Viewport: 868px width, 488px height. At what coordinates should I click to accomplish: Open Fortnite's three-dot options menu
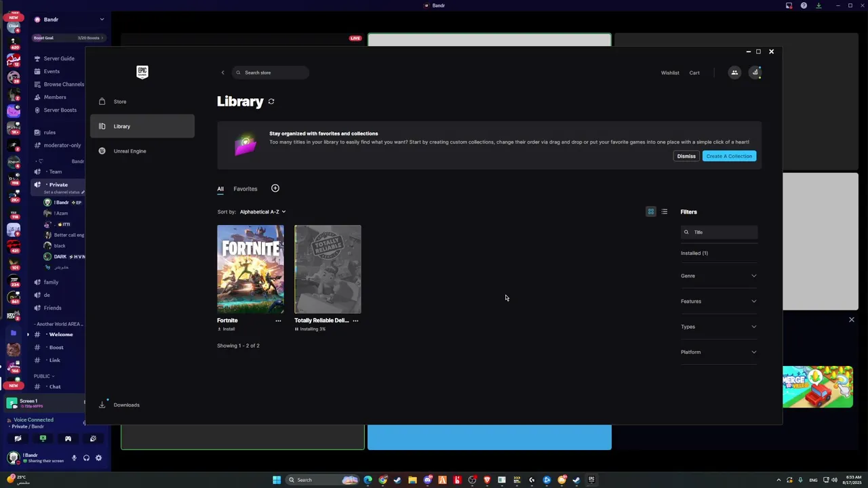pyautogui.click(x=278, y=321)
